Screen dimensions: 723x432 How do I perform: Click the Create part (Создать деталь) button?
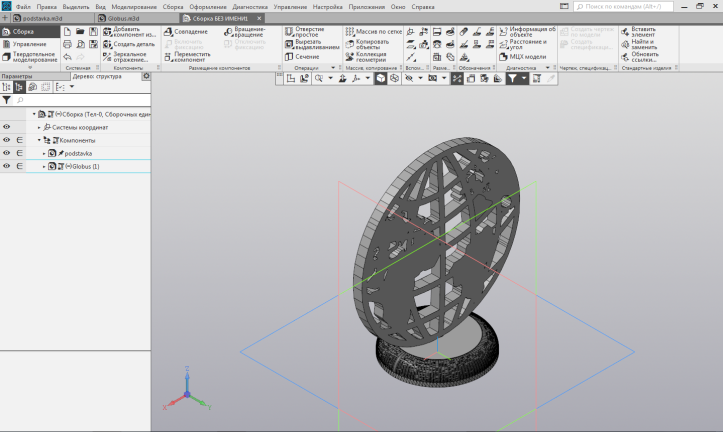133,44
